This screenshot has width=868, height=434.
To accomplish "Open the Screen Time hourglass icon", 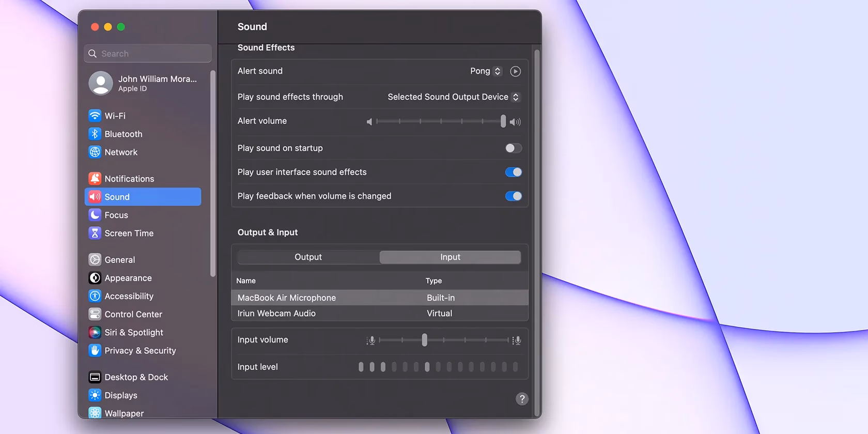I will 95,233.
